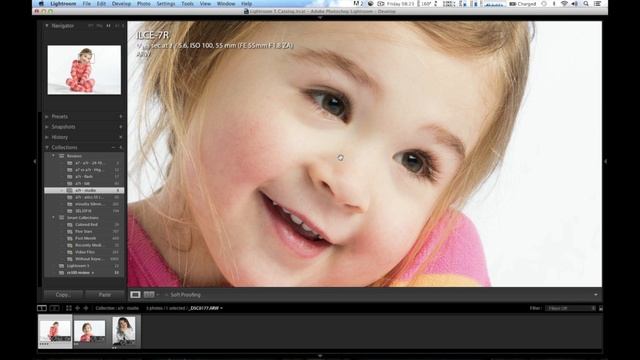This screenshot has height=360, width=640.
Task: Open the Develop menu
Action: [x=121, y=4]
